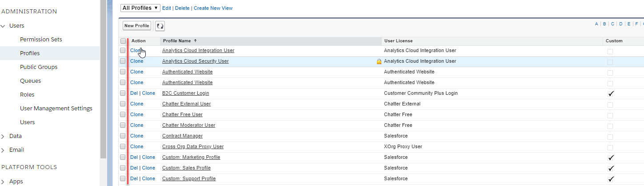Expand the Data section in sidebar
Viewport: 644px width, 186px height.
(x=3, y=136)
